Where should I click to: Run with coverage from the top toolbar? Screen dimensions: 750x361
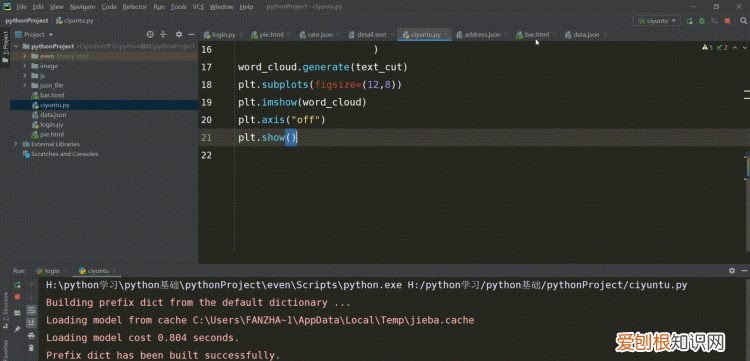pyautogui.click(x=715, y=21)
